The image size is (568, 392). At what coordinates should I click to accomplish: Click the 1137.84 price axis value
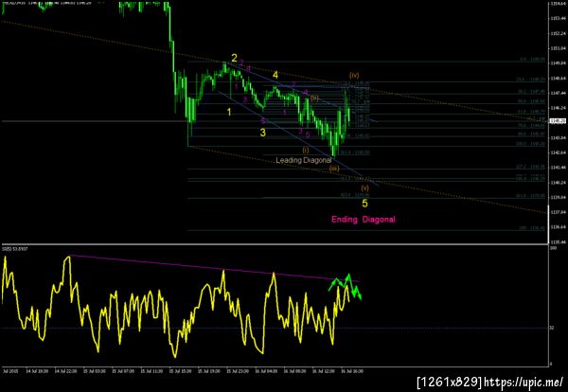click(x=559, y=212)
